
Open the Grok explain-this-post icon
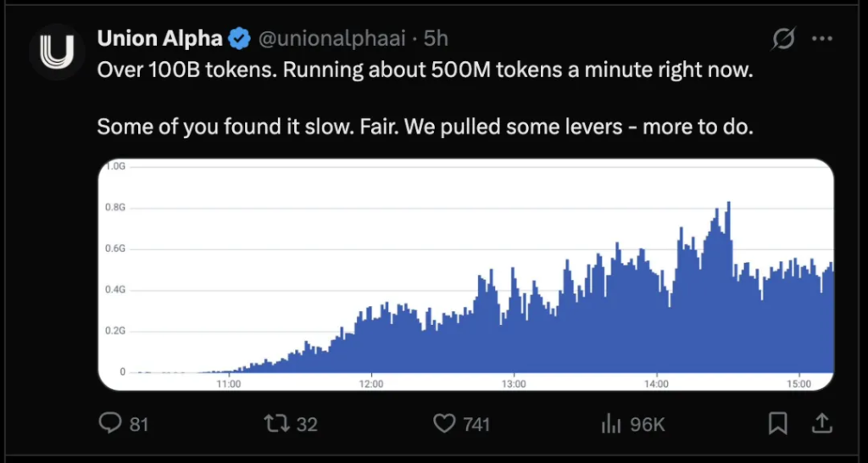784,39
